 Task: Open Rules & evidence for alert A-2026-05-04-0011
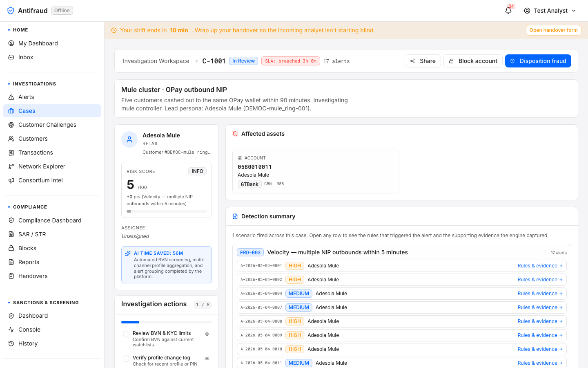pos(540,363)
